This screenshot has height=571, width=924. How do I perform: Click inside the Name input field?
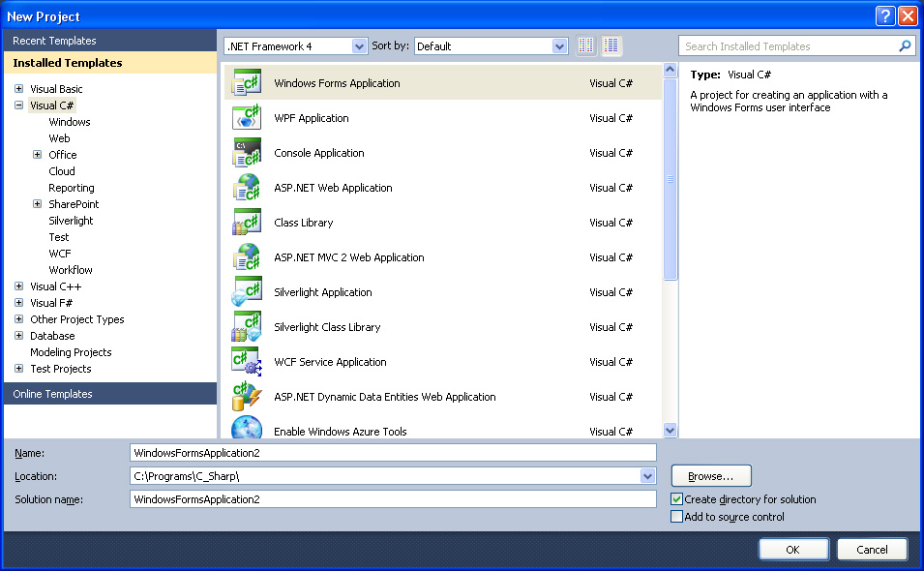point(387,452)
